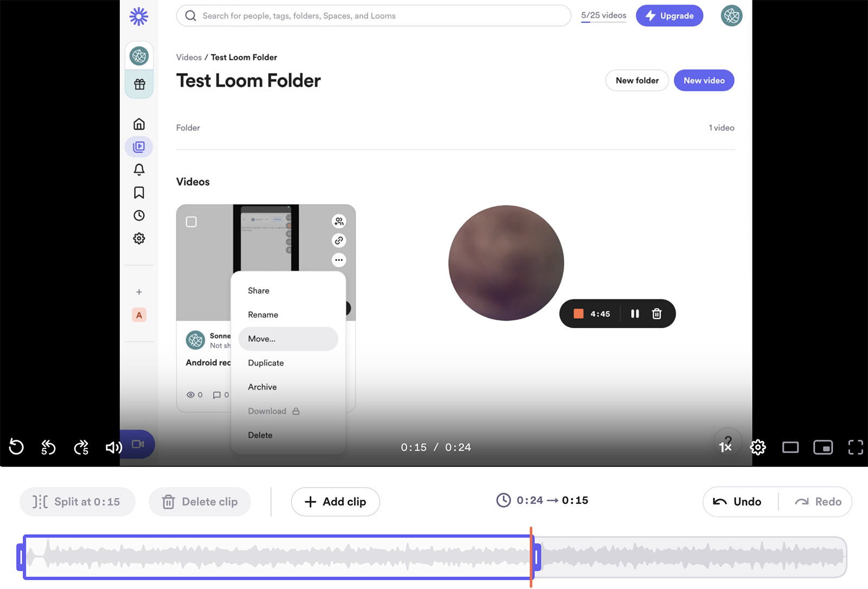
Task: Click the share-with-people icon on video card
Action: coord(339,221)
